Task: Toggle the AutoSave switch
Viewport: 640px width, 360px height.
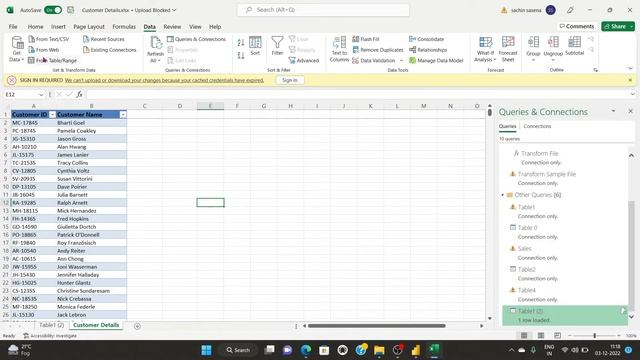Action: coord(53,10)
